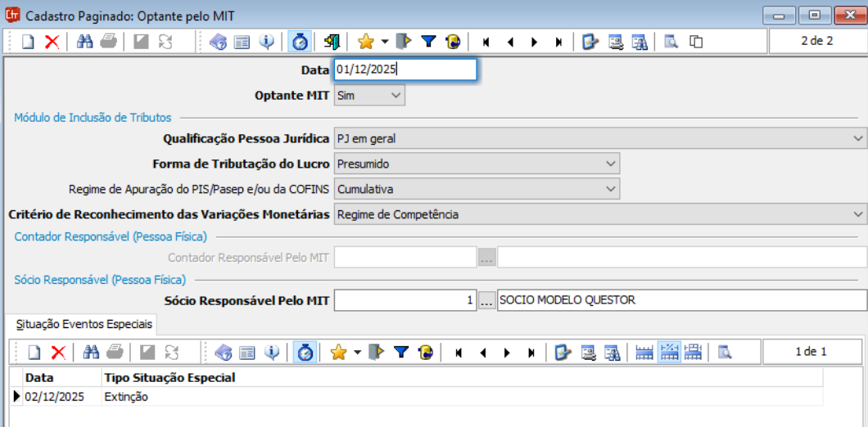This screenshot has width=868, height=427.
Task: Delete the special event with red X icon
Action: 58,353
